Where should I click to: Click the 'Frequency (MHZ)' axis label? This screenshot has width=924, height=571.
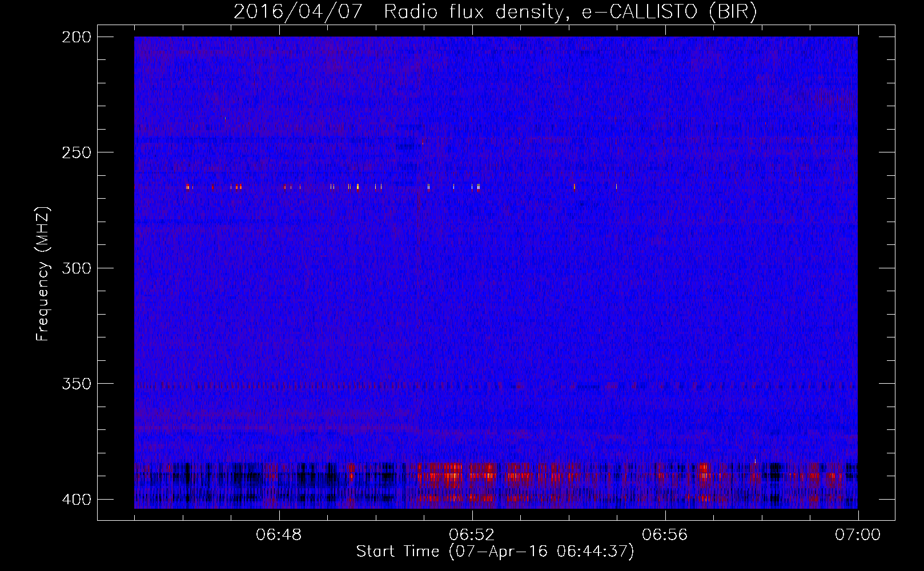click(43, 274)
